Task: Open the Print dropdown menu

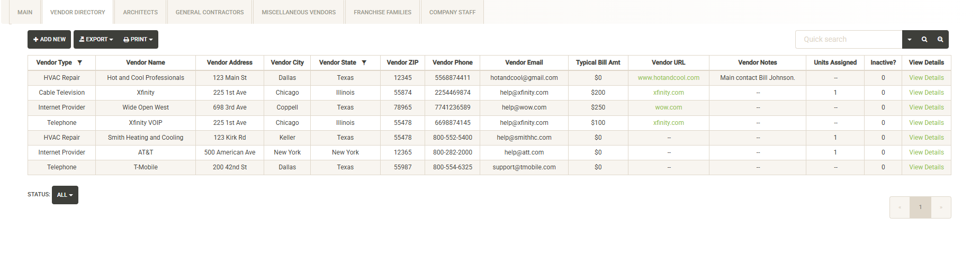Action: click(x=138, y=40)
